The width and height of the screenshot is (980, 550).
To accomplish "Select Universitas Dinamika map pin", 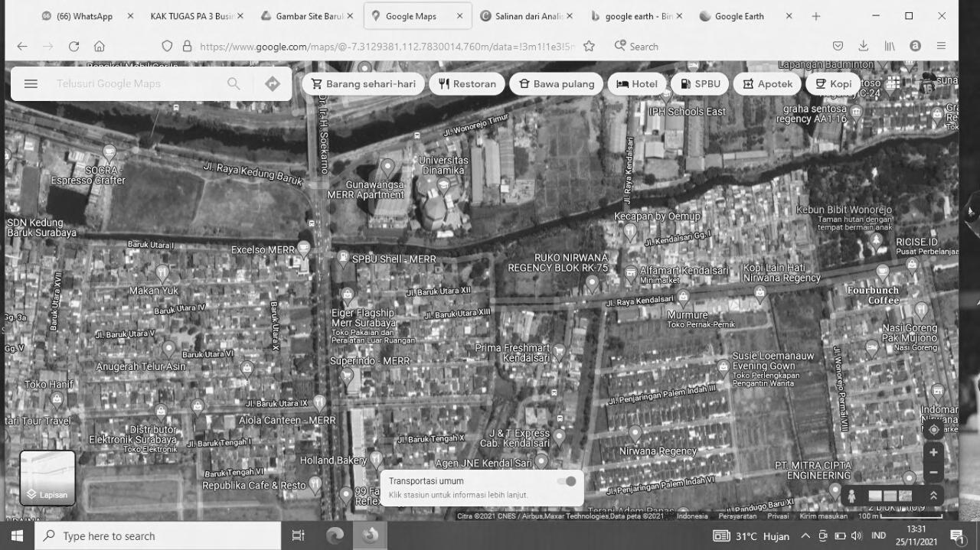I will click(x=443, y=185).
